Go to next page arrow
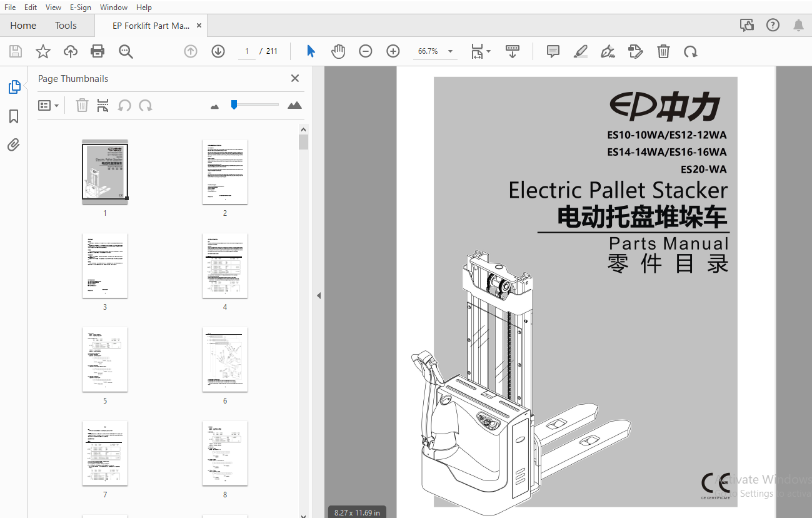The width and height of the screenshot is (812, 518). (218, 51)
